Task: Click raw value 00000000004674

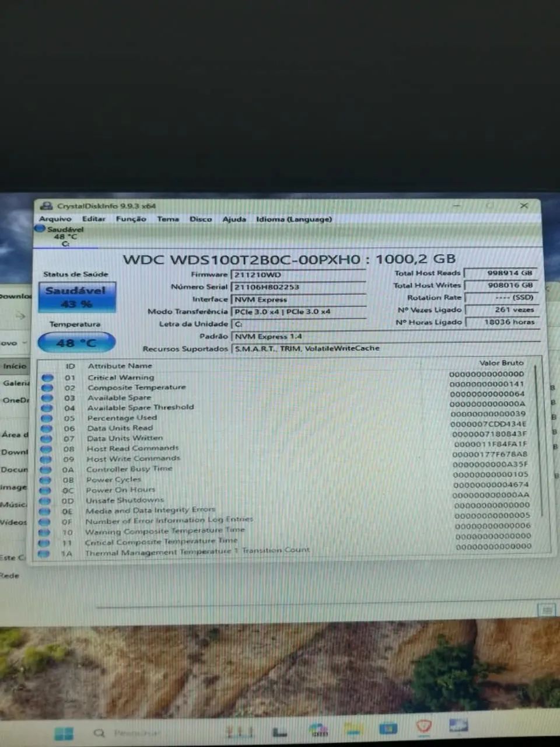Action: click(x=491, y=484)
